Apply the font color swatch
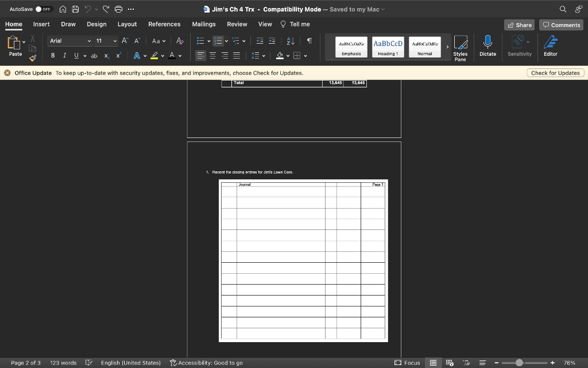This screenshot has width=588, height=368. click(x=172, y=56)
